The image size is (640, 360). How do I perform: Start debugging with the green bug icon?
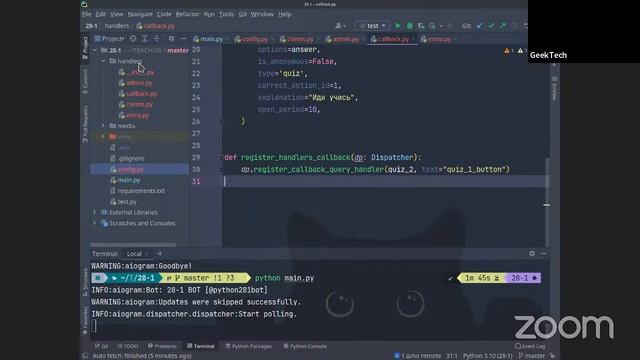(409, 26)
